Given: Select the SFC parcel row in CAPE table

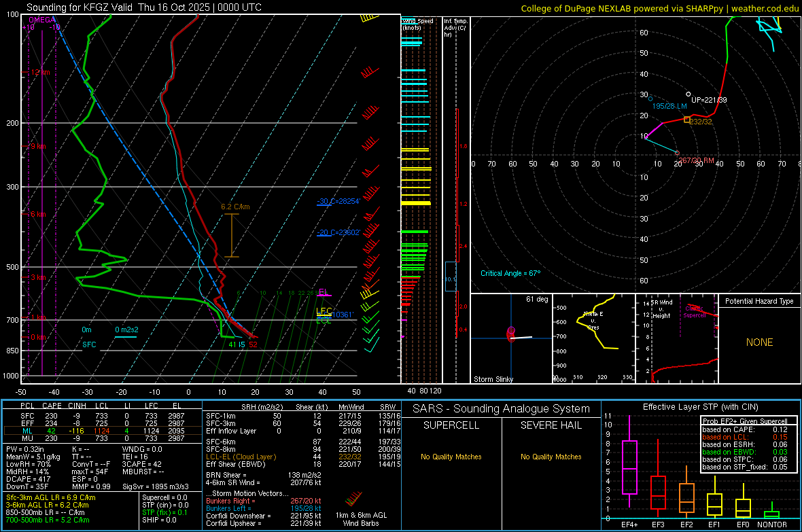Looking at the screenshot, I should point(102,416).
